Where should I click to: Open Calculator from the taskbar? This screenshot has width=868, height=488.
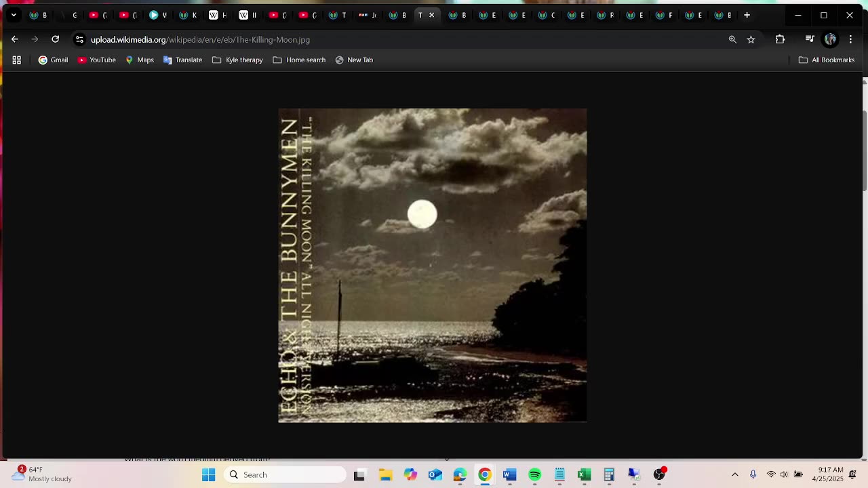tap(609, 474)
